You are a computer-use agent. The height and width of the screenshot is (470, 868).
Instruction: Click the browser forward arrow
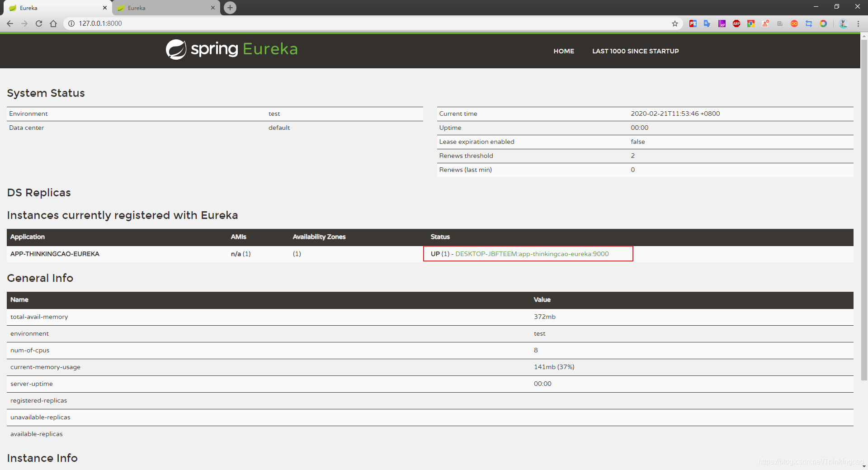(24, 24)
